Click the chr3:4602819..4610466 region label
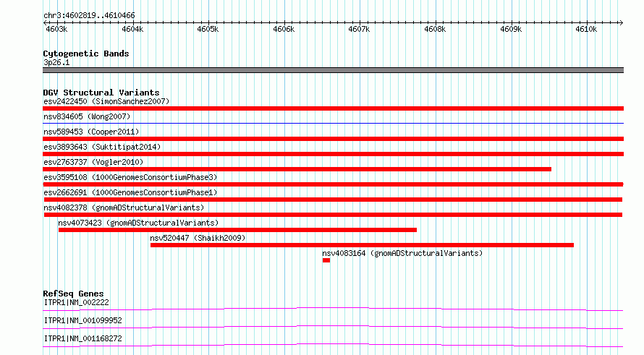Viewport: 644px width, 355px height. point(89,16)
